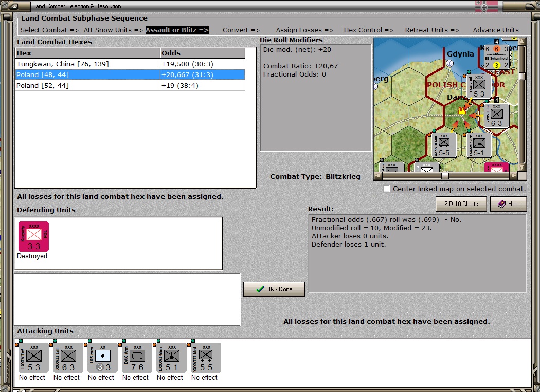Select the 105 mm 3-3 artillery counter
Screen dimensions: 540x392
[103, 358]
